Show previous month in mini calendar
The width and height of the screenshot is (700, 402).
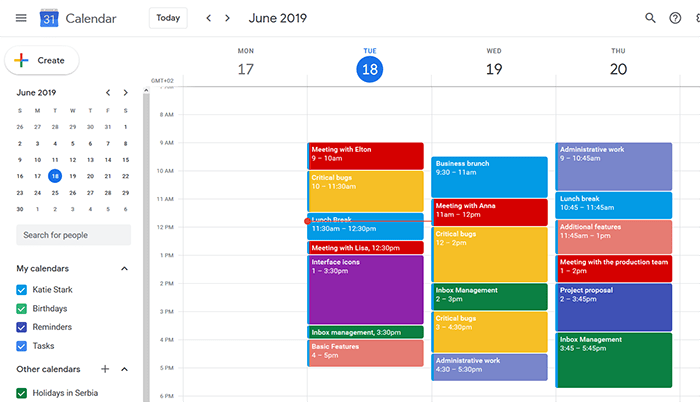(x=108, y=92)
